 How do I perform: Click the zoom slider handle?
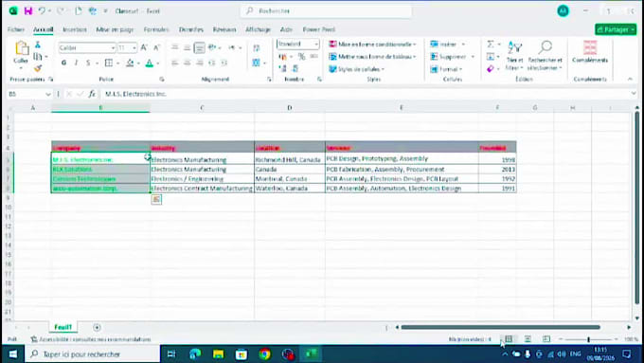tap(588, 339)
